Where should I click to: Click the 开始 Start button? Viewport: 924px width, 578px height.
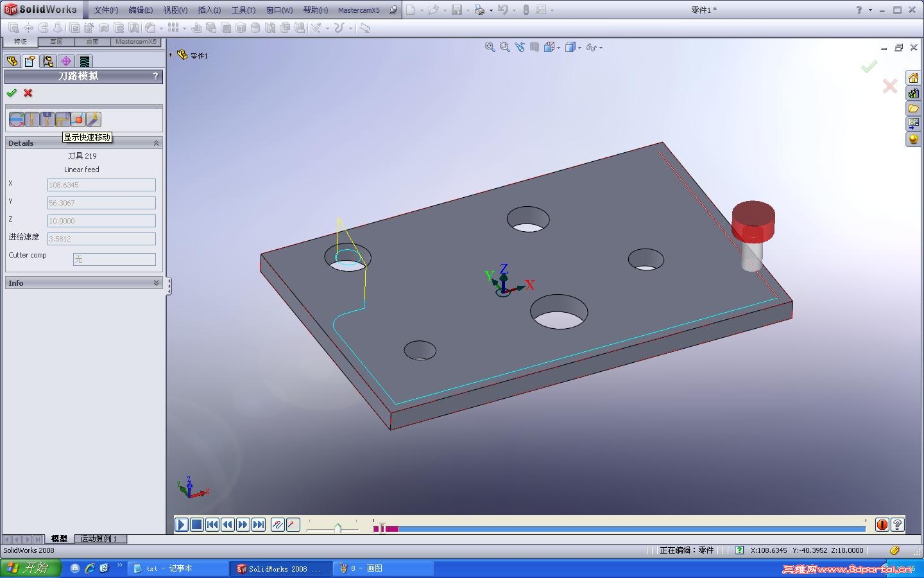(x=31, y=568)
